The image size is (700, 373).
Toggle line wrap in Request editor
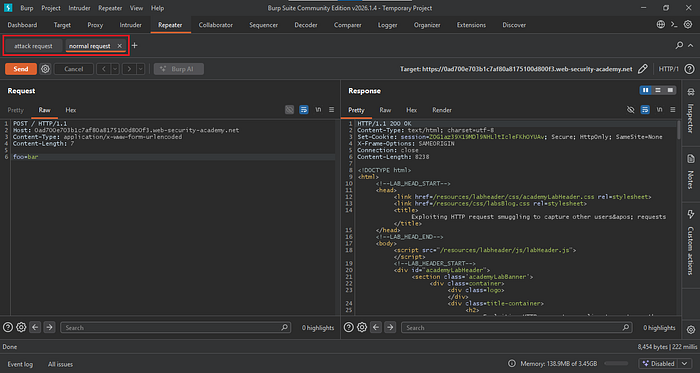(304, 110)
